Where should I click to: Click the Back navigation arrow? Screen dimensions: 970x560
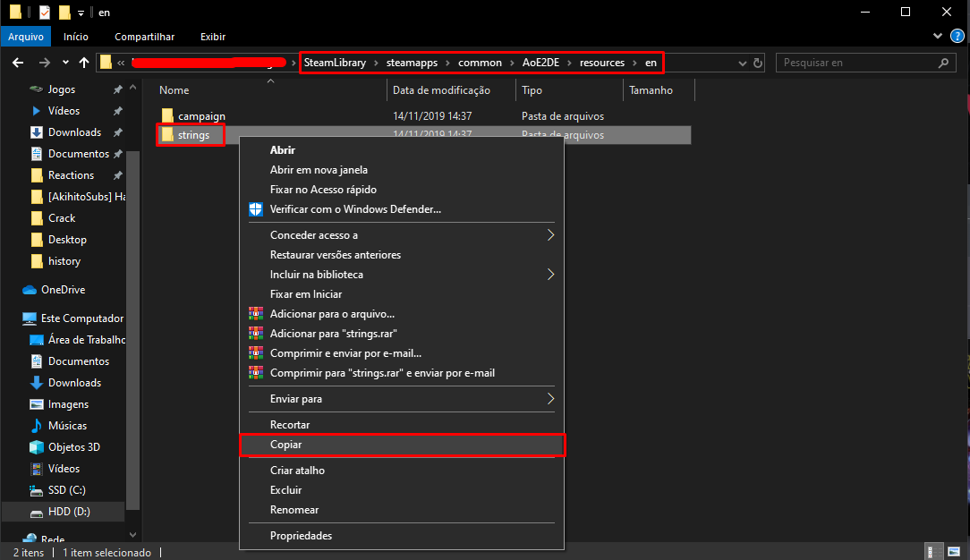[x=18, y=63]
